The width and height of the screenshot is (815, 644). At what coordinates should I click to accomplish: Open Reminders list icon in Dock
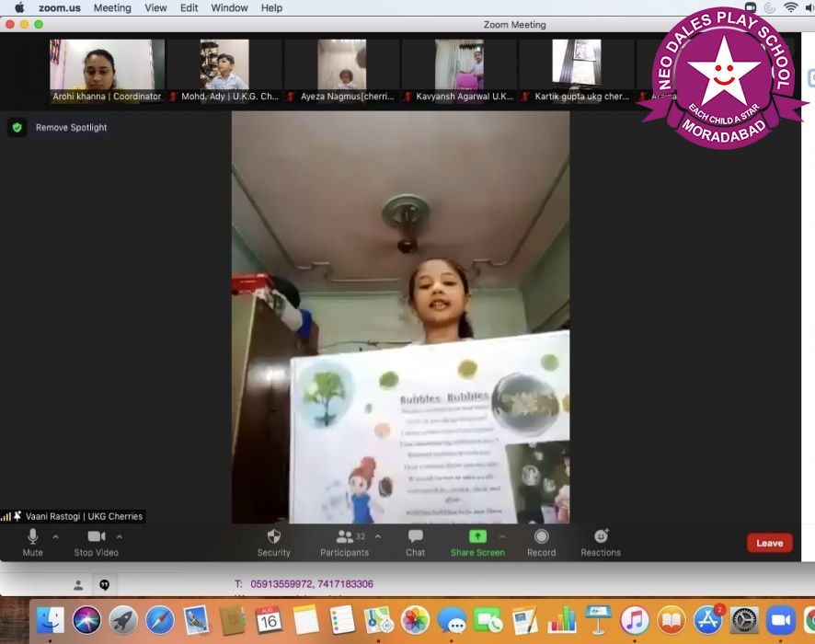[342, 620]
